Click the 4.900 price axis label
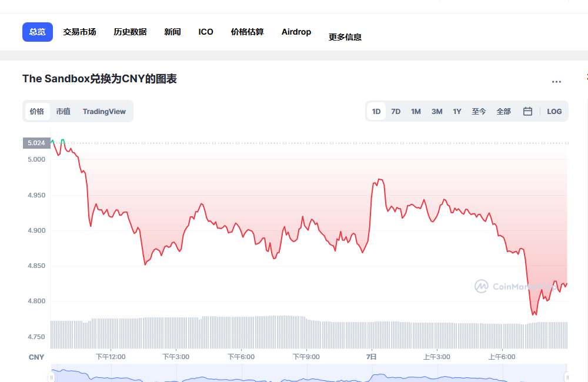The image size is (588, 382). [36, 230]
